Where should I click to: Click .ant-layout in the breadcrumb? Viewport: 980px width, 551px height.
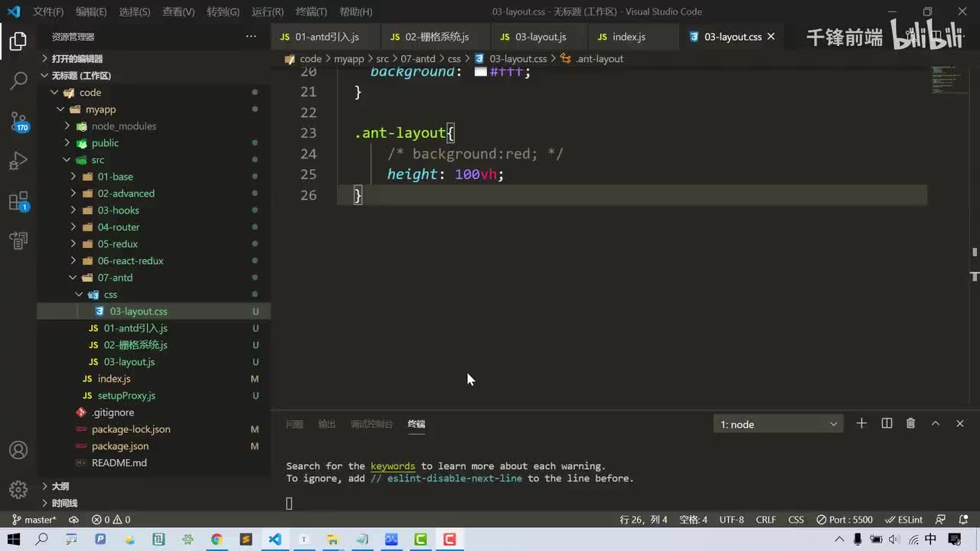coord(599,59)
